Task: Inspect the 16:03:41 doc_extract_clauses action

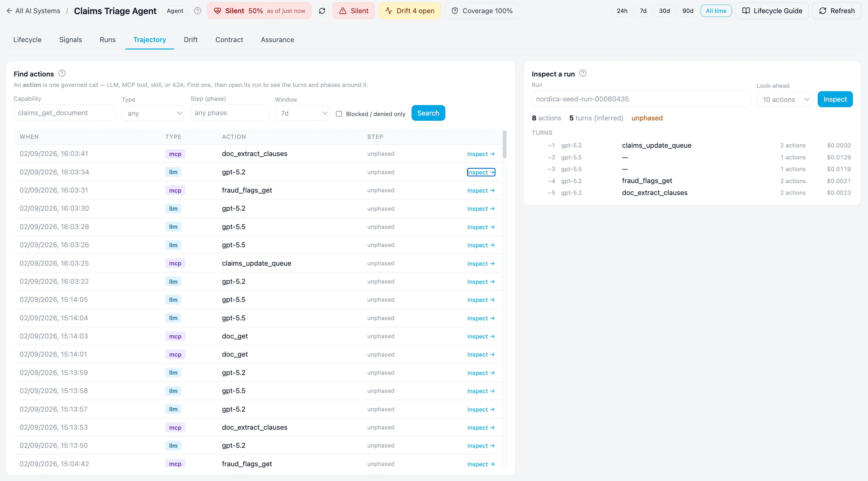Action: 481,154
